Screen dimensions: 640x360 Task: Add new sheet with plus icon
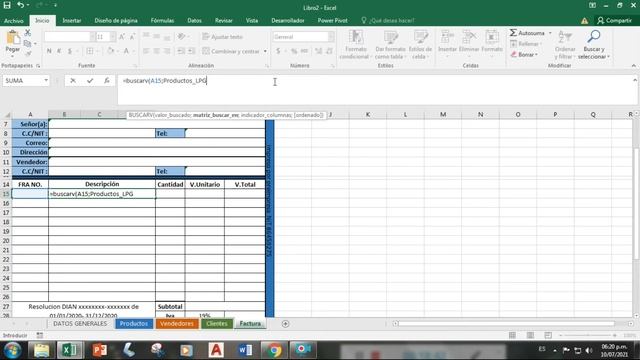285,324
